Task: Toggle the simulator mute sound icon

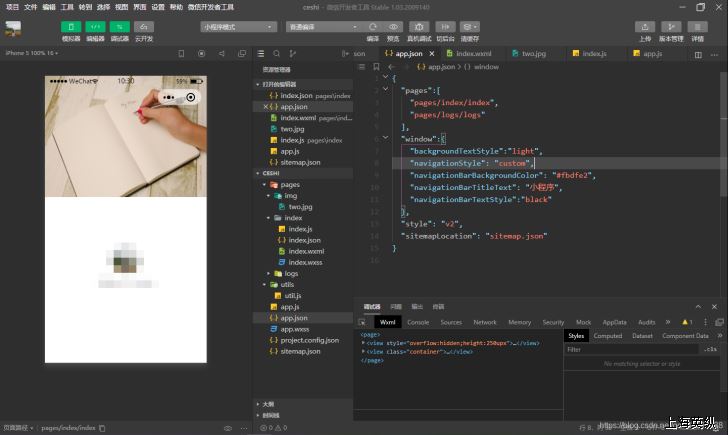Action: click(x=221, y=53)
